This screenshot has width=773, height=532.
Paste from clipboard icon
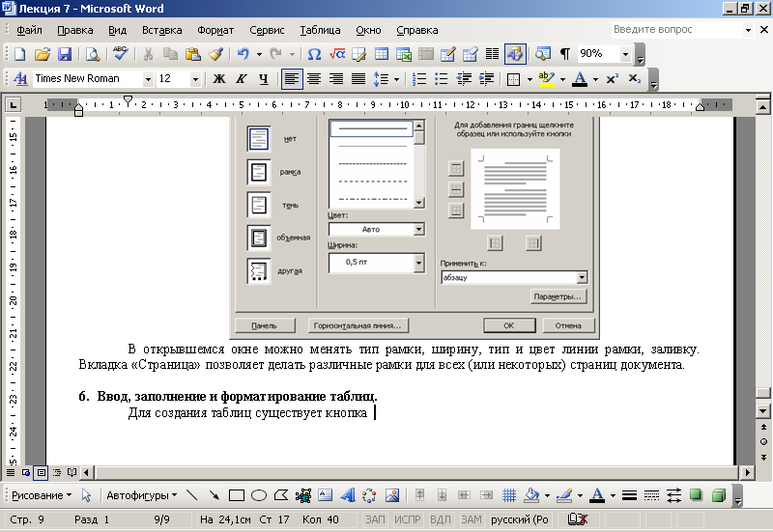[x=192, y=54]
